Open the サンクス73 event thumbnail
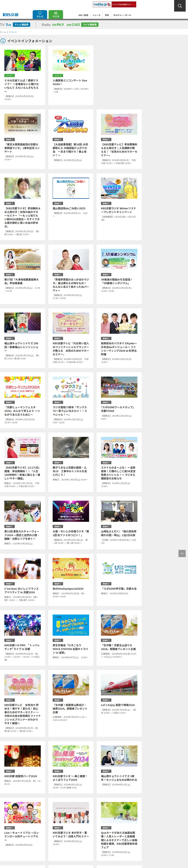This screenshot has height=868, width=188. (71, 387)
